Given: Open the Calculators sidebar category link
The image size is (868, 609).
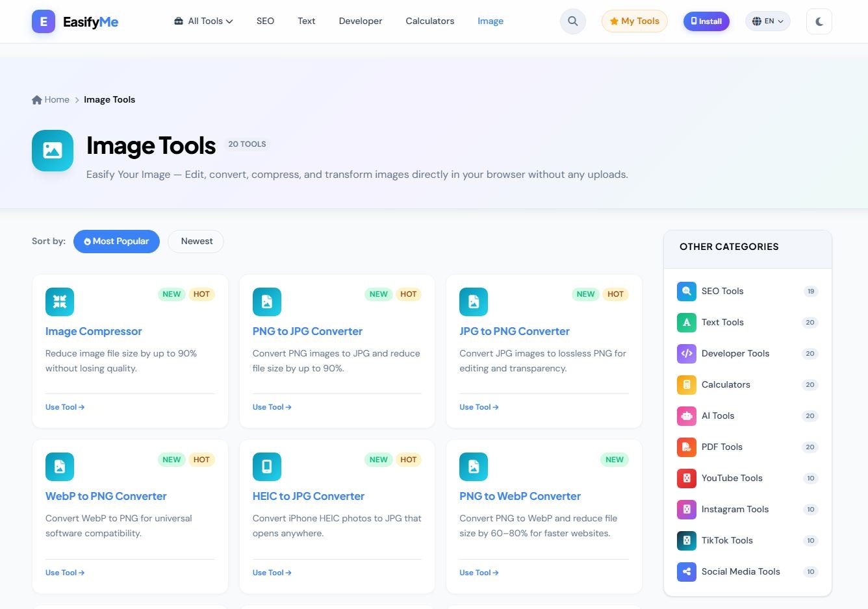Looking at the screenshot, I should pos(748,385).
